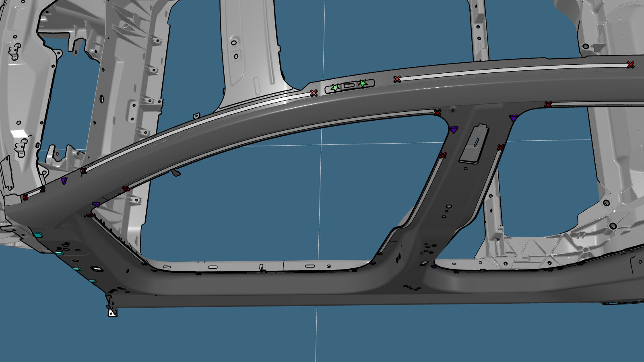Select the leftmost red X on the A-pillar
The width and height of the screenshot is (644, 362).
[x=25, y=197]
